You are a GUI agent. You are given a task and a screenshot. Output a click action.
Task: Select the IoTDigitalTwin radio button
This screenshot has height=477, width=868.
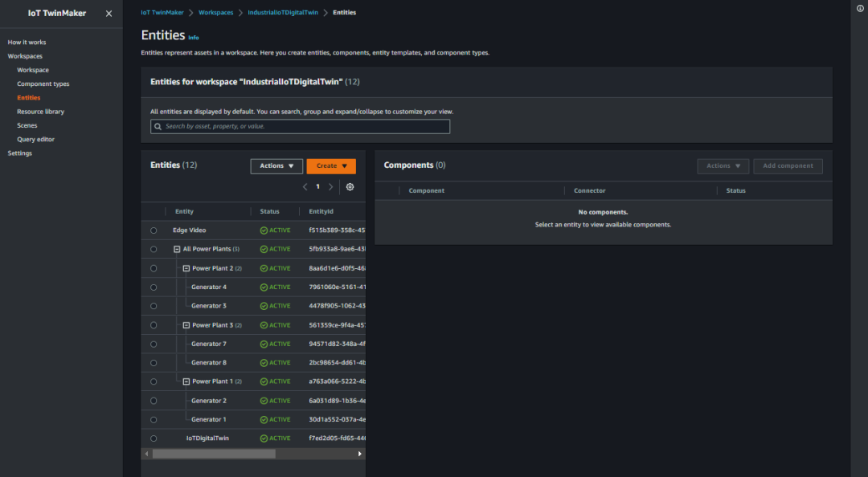coord(154,438)
